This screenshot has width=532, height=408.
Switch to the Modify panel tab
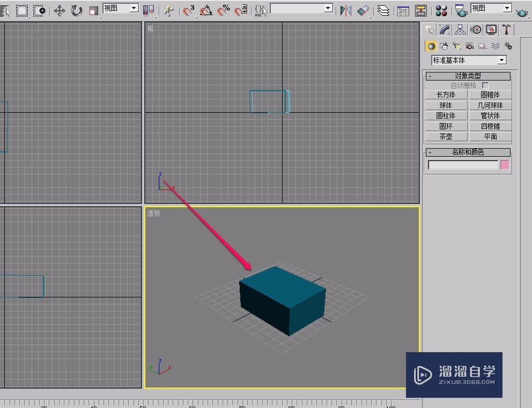pyautogui.click(x=445, y=30)
